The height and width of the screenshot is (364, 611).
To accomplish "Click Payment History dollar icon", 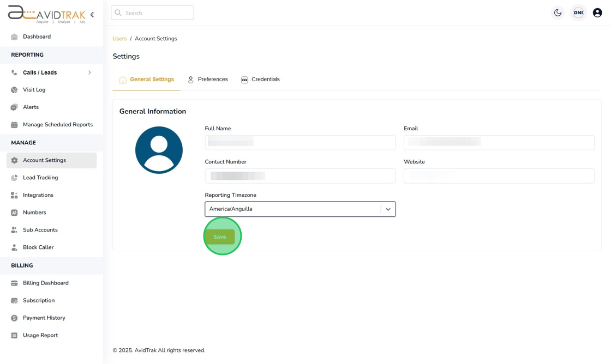I will click(x=14, y=318).
